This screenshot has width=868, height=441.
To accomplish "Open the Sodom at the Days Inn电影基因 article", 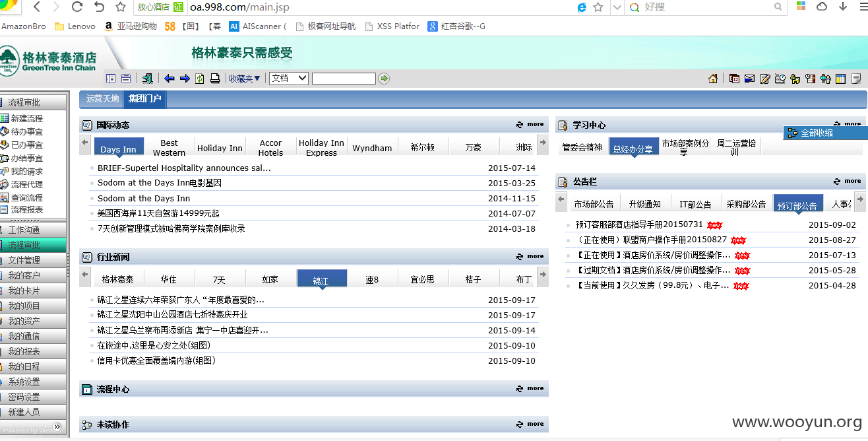I will coord(160,183).
